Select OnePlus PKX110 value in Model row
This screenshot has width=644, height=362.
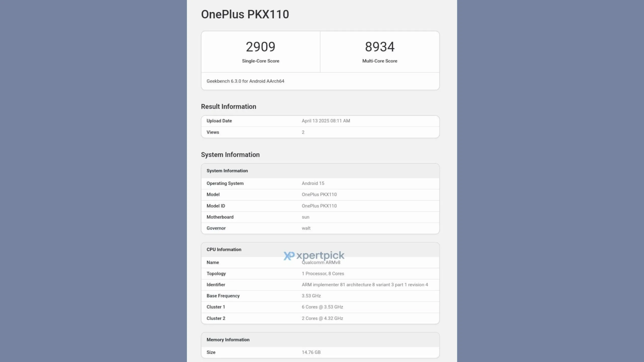(319, 194)
